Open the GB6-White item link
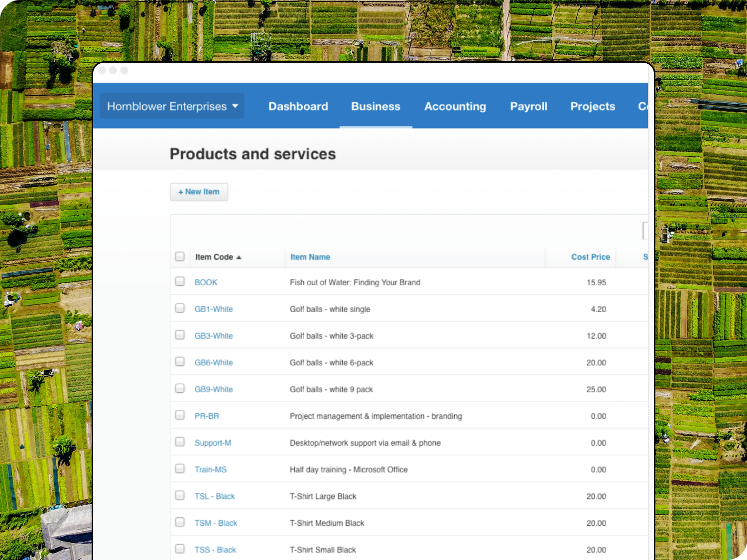The image size is (747, 560). 214,363
